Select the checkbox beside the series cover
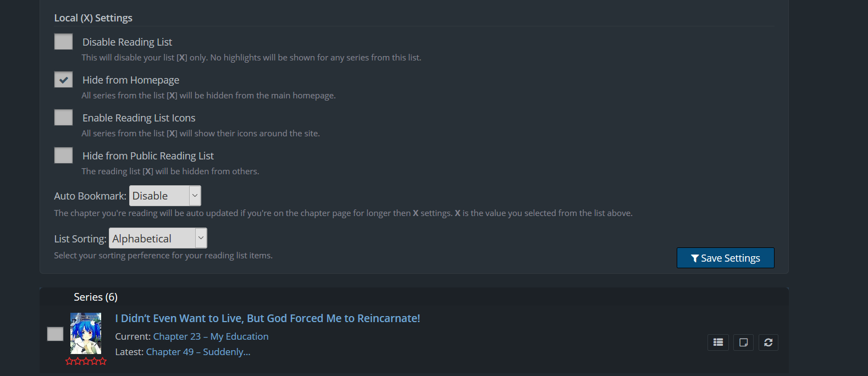868x376 pixels. [x=55, y=334]
